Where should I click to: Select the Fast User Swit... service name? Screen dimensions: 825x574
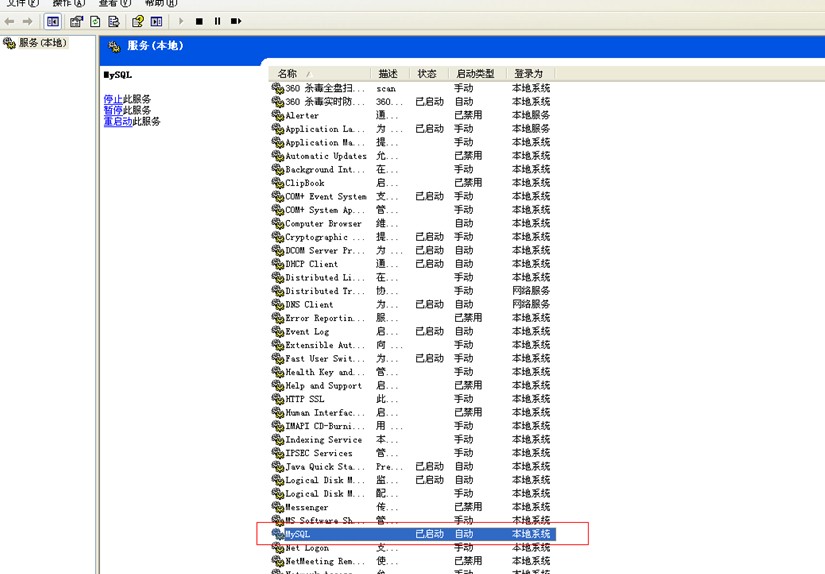325,358
